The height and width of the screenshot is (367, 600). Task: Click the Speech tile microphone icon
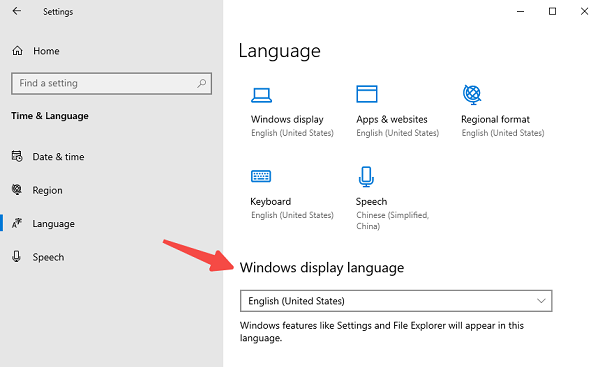[x=366, y=177]
